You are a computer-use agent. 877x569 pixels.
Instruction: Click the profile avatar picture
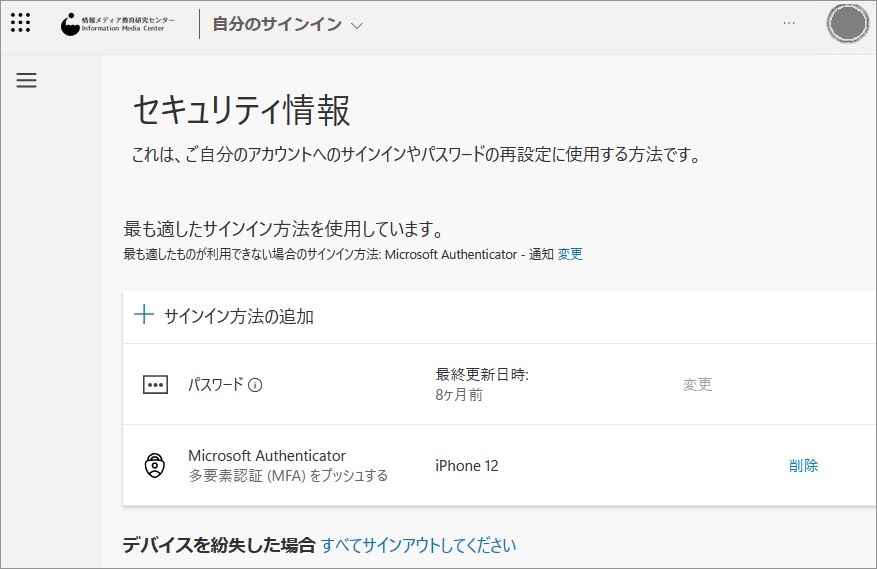coord(847,24)
